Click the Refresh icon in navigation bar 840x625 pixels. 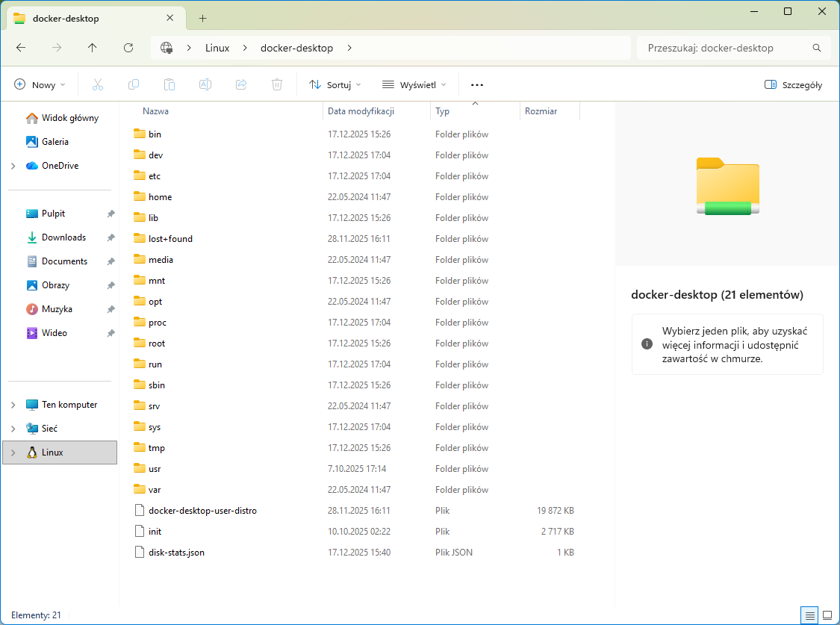pos(128,48)
